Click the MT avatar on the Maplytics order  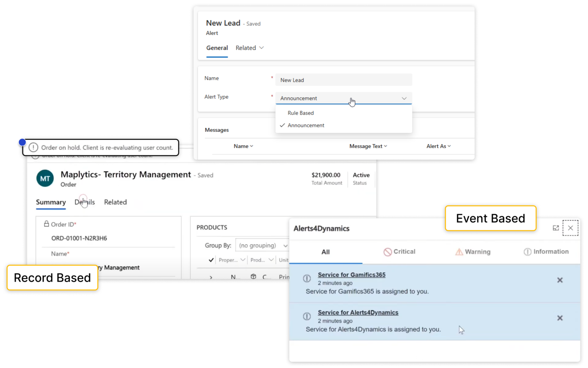click(x=45, y=178)
